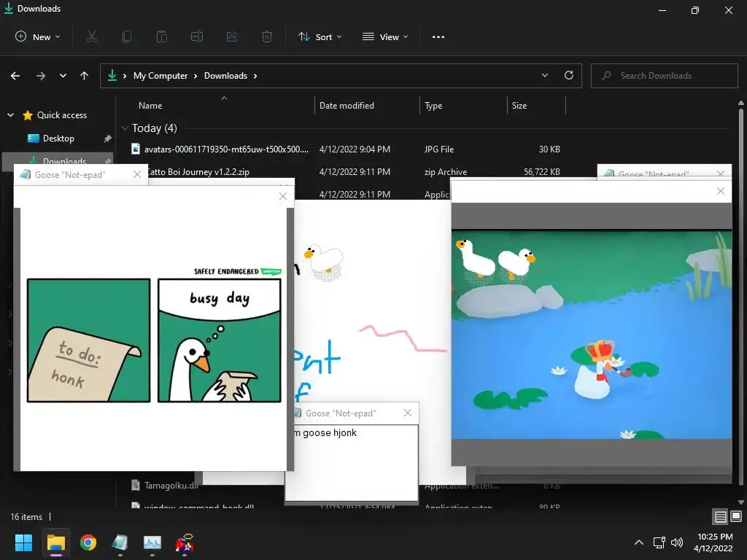Click the goose pond picture in right window
Image resolution: width=747 pixels, height=560 pixels.
coord(591,335)
